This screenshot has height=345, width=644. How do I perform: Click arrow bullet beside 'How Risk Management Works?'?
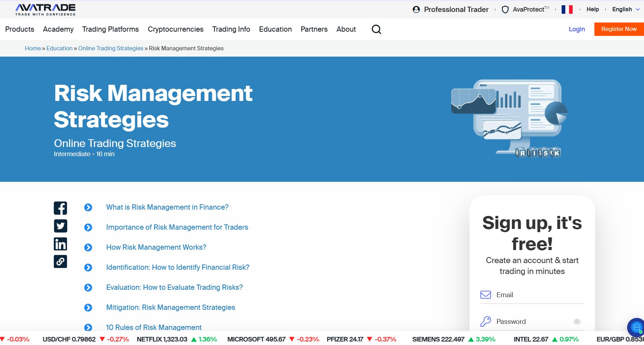pyautogui.click(x=88, y=248)
